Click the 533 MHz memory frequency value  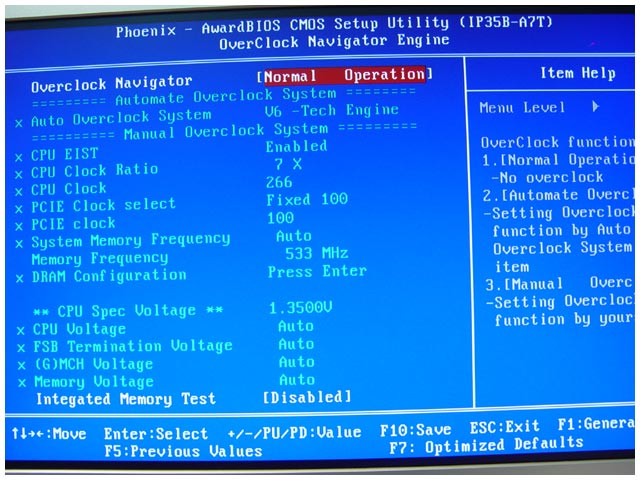click(317, 253)
